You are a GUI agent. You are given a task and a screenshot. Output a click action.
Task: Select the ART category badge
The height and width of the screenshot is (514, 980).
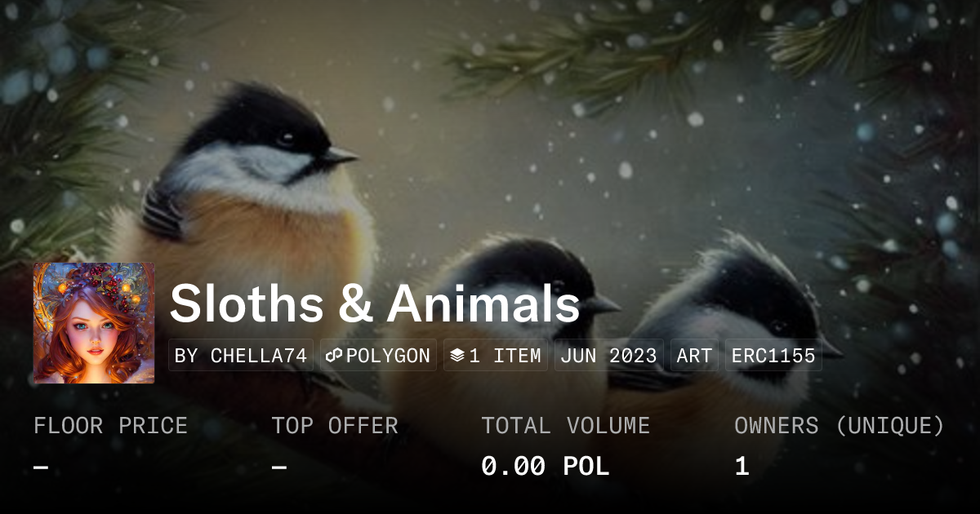(x=694, y=356)
